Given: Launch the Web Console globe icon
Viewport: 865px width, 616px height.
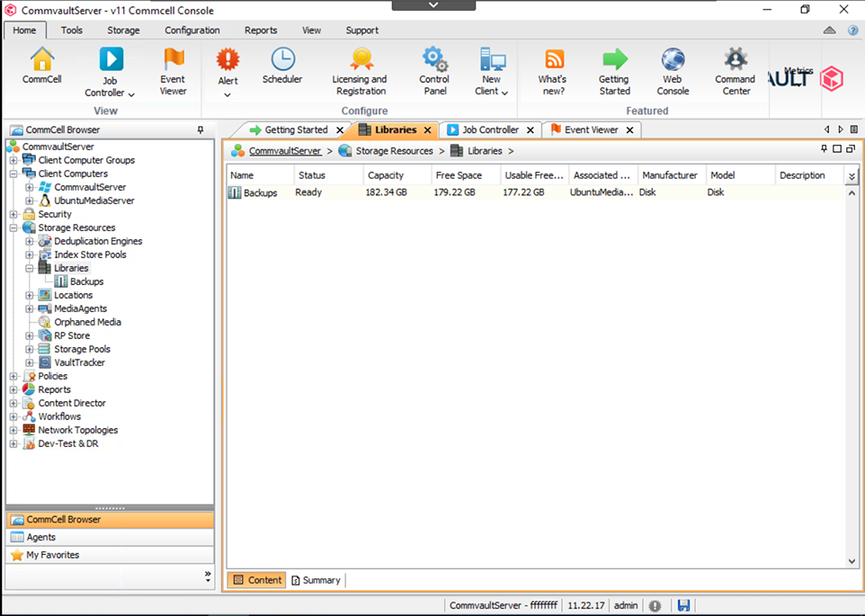Looking at the screenshot, I should (x=673, y=59).
